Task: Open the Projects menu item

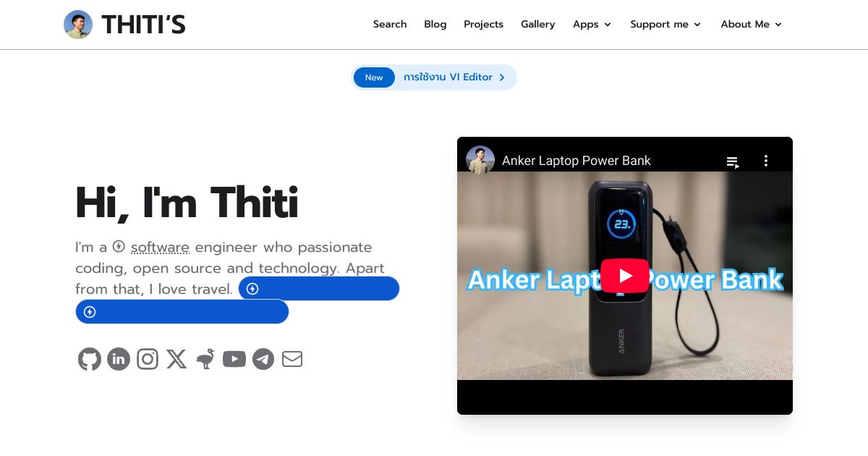Action: [x=483, y=24]
